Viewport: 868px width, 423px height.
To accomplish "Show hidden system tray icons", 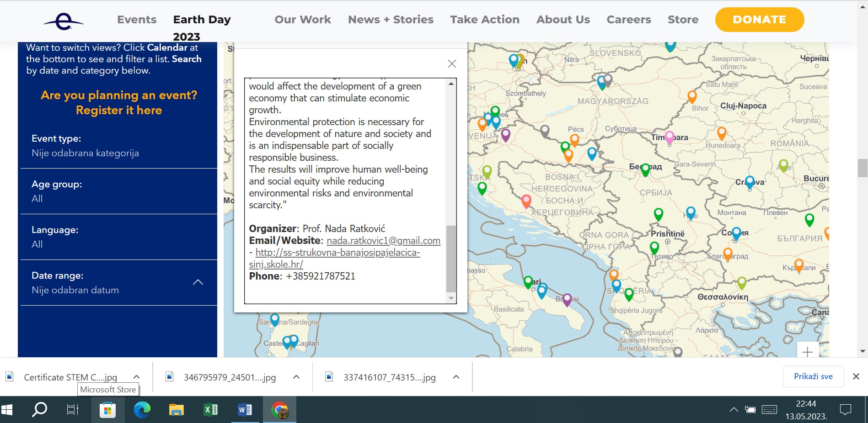I will 734,410.
